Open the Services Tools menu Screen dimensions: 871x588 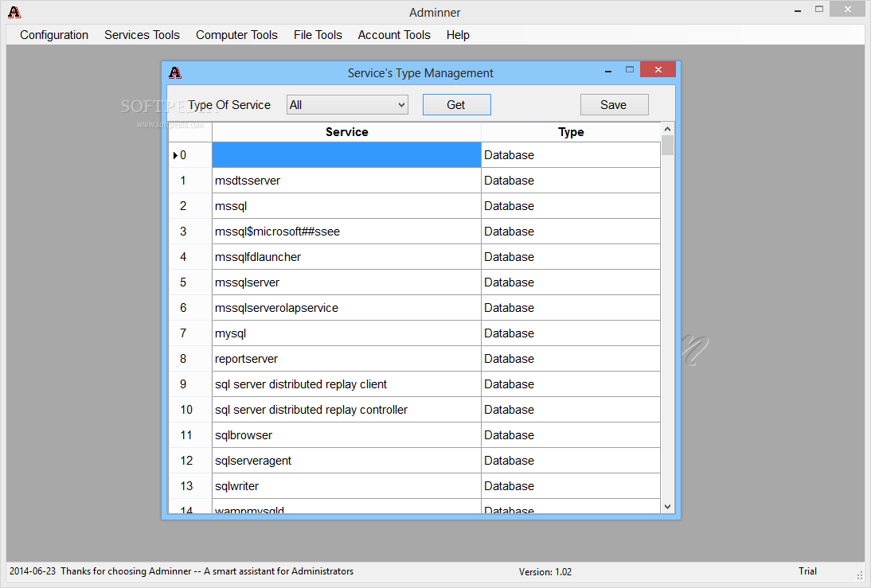[142, 35]
